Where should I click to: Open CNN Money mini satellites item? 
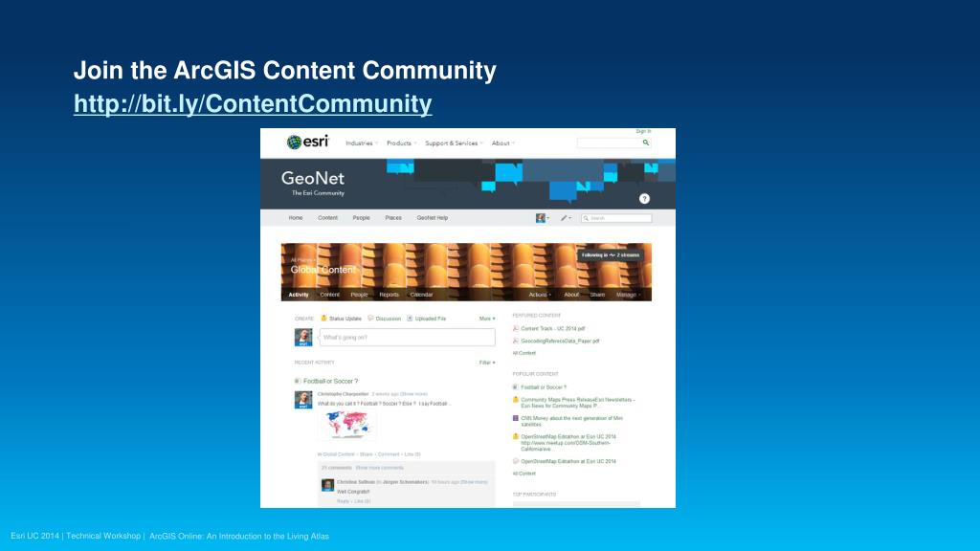(x=572, y=422)
